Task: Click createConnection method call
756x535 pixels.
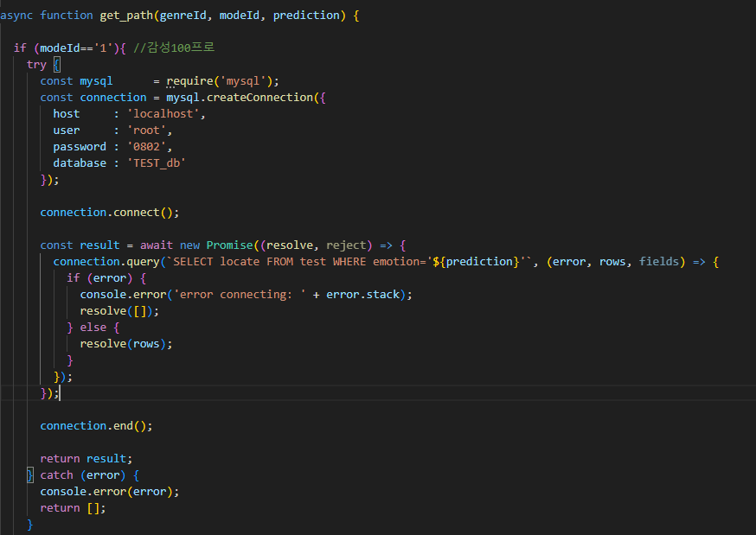Action: pyautogui.click(x=259, y=98)
